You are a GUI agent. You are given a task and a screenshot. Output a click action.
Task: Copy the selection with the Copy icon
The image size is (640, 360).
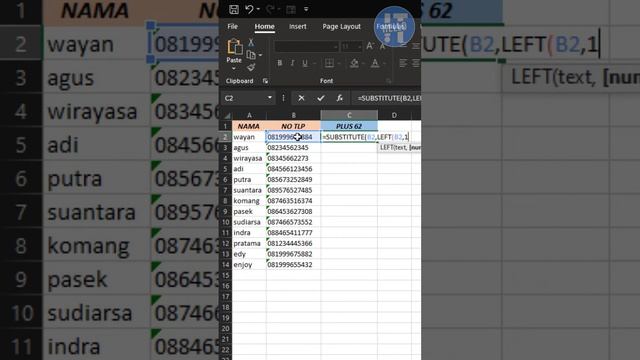251,55
